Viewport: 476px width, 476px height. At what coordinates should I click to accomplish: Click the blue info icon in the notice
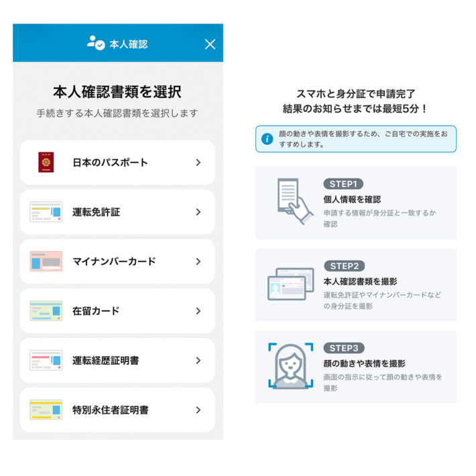(x=267, y=139)
